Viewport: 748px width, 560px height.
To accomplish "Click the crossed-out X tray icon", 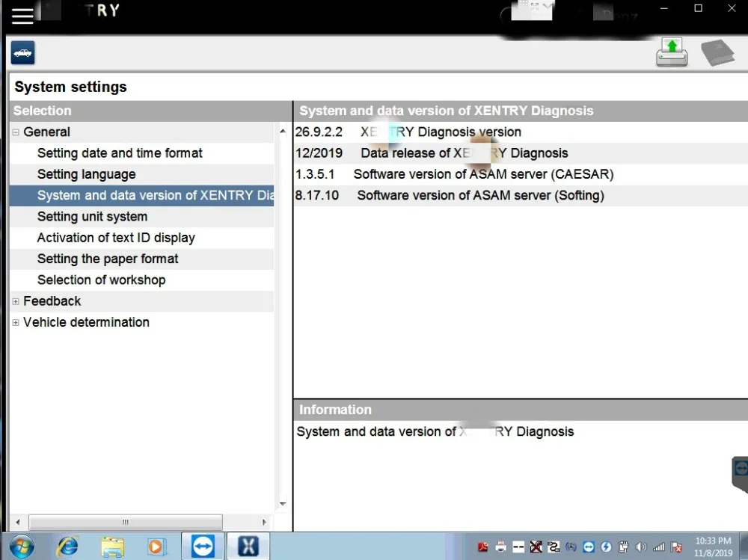I will [536, 547].
